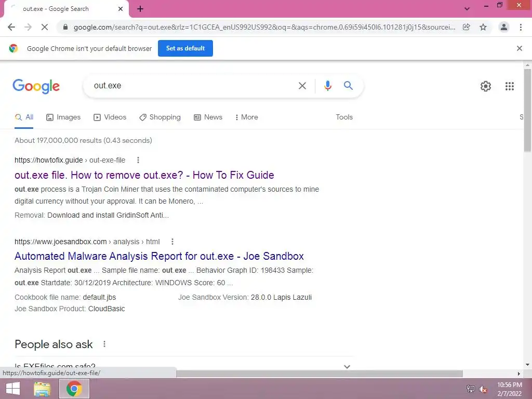
Task: Open options for joesandbox.com result
Action: (172, 242)
